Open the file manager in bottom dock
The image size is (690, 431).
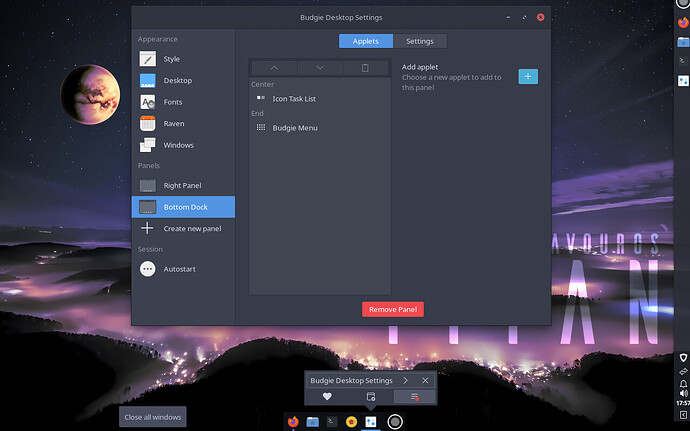click(x=312, y=422)
